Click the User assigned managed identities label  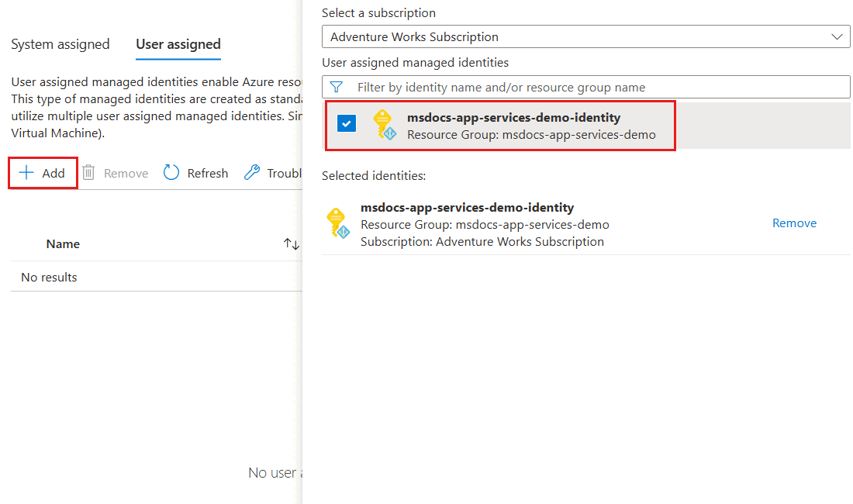click(x=415, y=63)
